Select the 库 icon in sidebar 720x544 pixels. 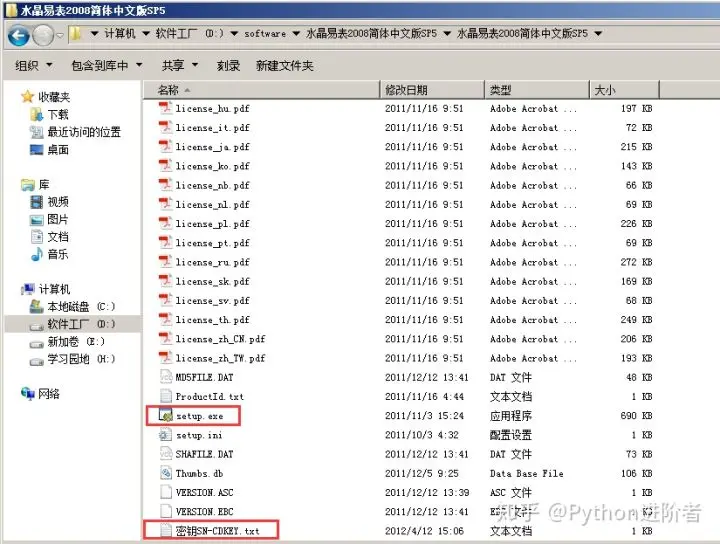click(x=28, y=185)
